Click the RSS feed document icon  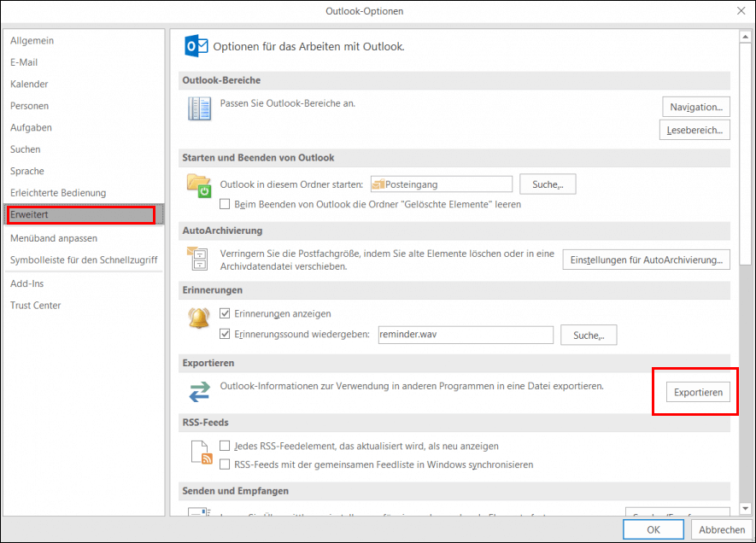coord(202,452)
